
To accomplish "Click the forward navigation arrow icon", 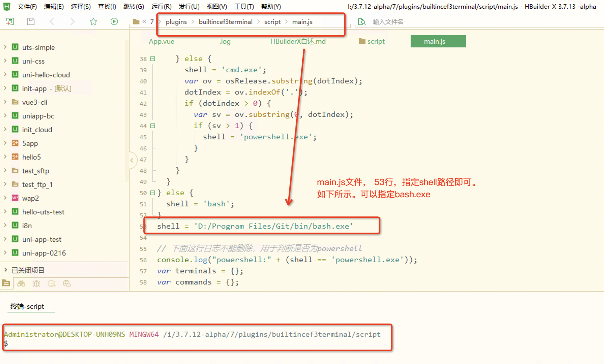I will (x=72, y=22).
